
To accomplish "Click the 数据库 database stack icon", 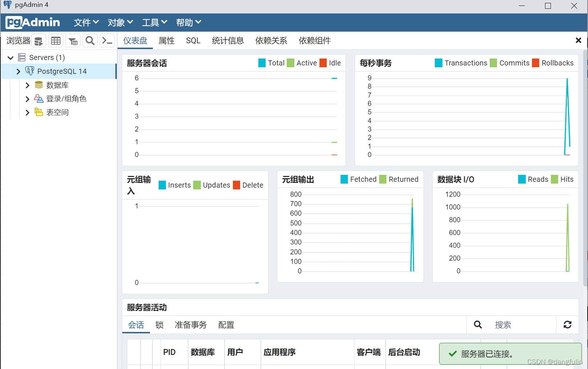I will coord(39,85).
